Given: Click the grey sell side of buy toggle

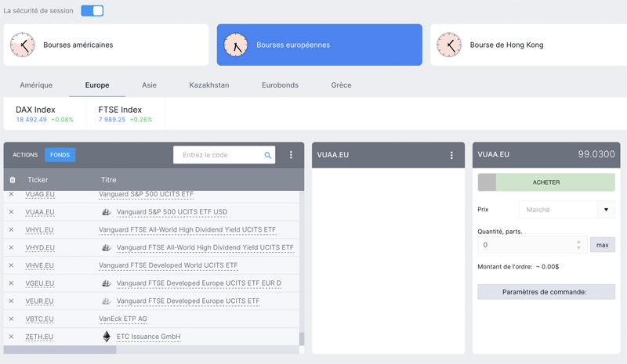Looking at the screenshot, I should click(x=487, y=182).
